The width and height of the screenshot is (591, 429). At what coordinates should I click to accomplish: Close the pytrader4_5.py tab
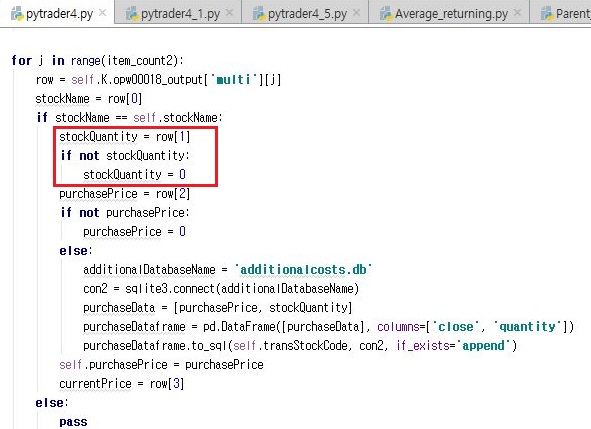coord(356,13)
